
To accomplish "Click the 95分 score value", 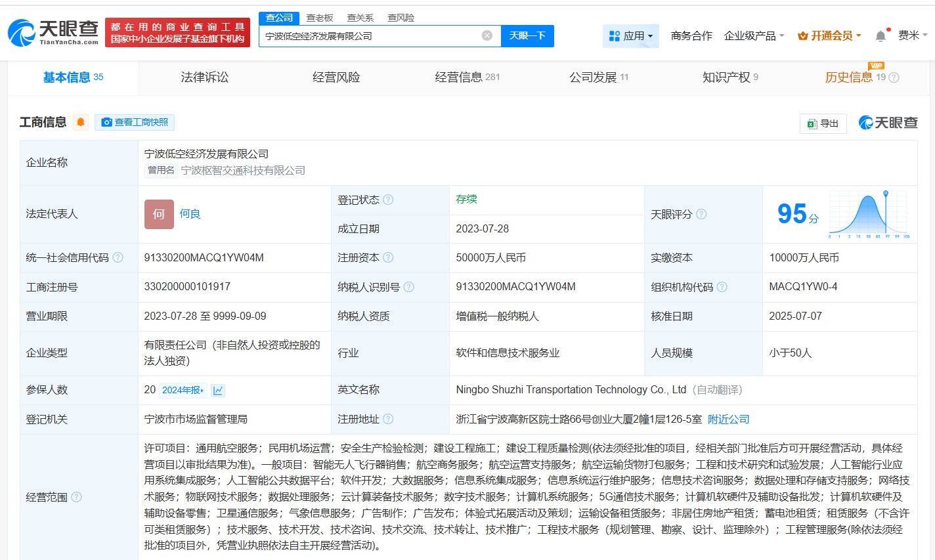I will [798, 214].
